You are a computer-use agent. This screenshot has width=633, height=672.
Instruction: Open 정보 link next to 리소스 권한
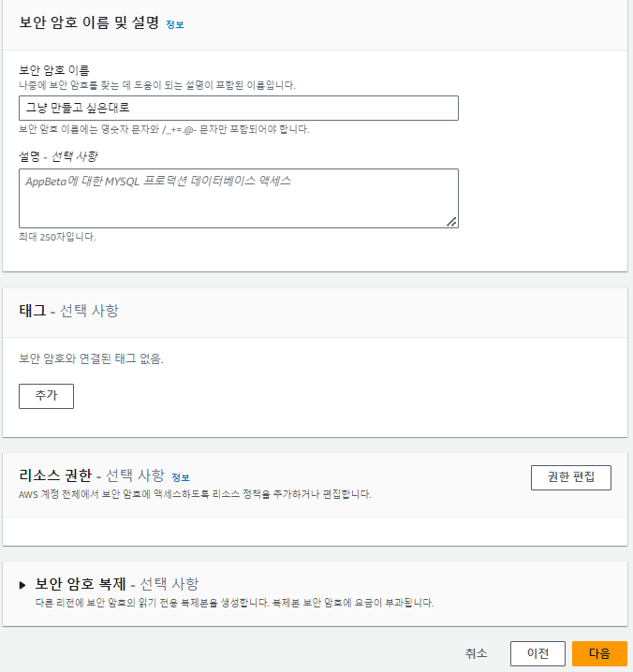click(x=181, y=477)
